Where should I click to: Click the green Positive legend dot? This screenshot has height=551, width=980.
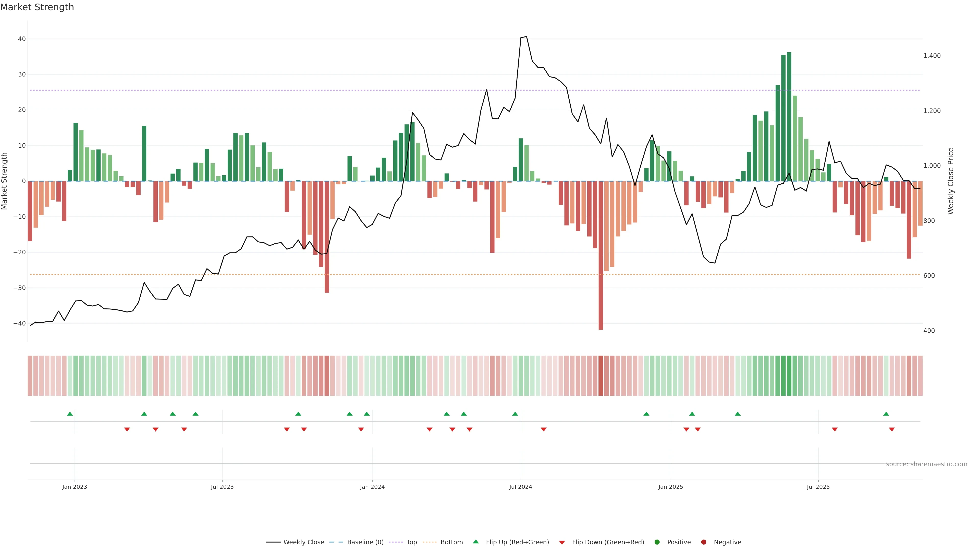657,542
